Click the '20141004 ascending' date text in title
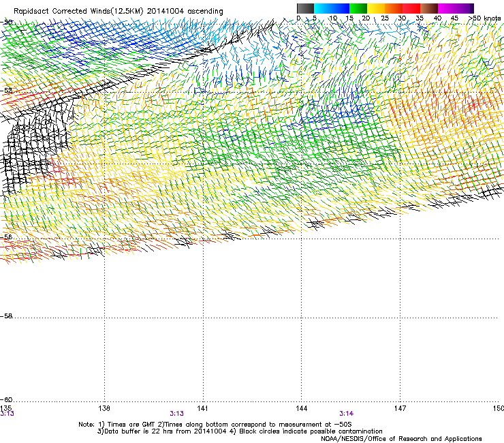The height and width of the screenshot is (443, 504). pos(185,12)
